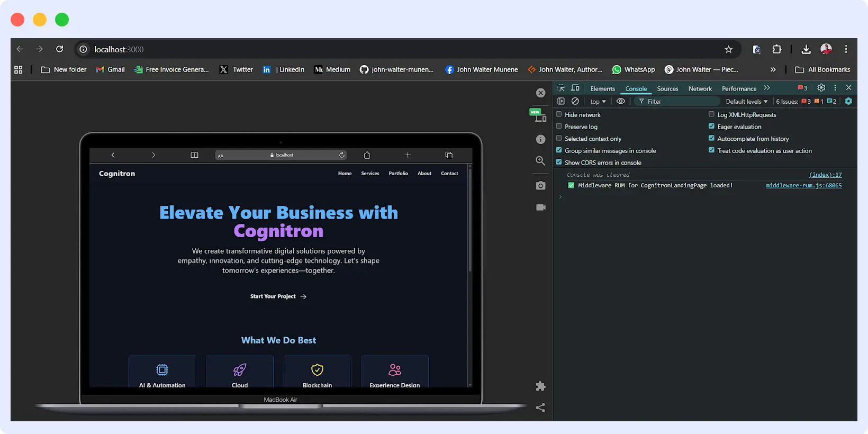Show more DevTools tabs with chevron

tap(767, 88)
